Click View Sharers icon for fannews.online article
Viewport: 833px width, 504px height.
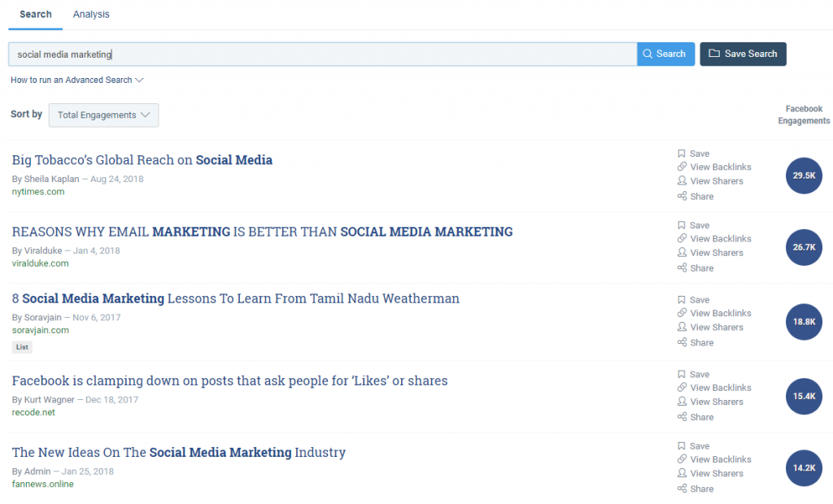(683, 474)
